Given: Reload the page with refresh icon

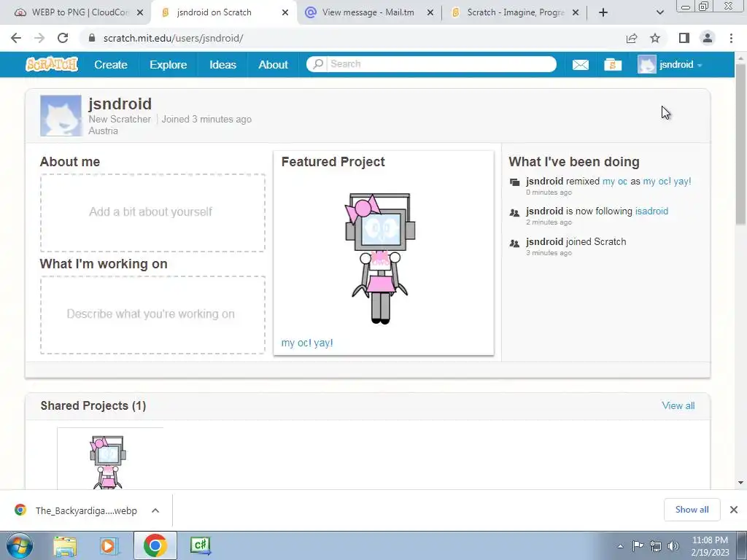Looking at the screenshot, I should pos(63,38).
